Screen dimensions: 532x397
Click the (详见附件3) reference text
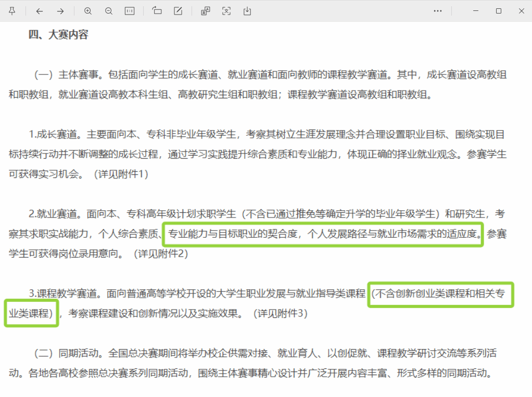[280, 314]
